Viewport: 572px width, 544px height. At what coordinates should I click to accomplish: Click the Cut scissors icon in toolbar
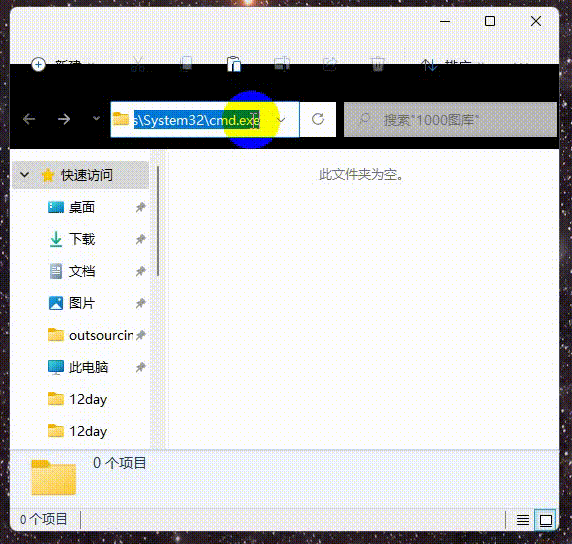click(x=138, y=63)
